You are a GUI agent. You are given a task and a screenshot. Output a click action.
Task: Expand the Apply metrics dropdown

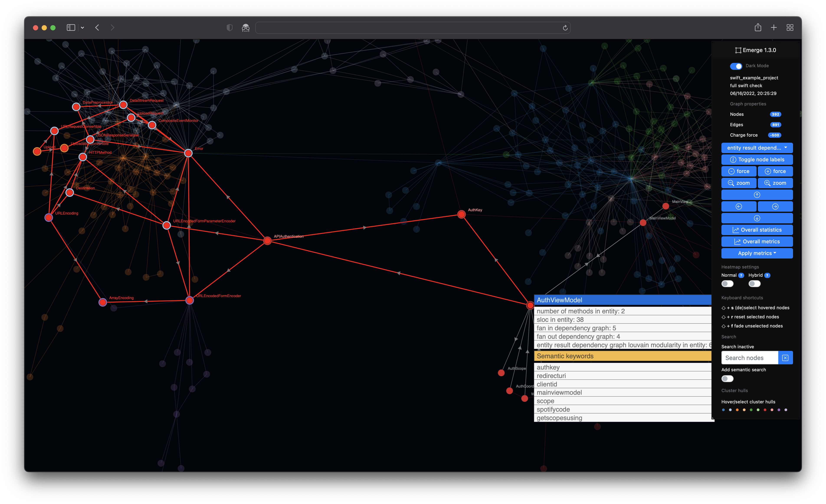coord(757,253)
